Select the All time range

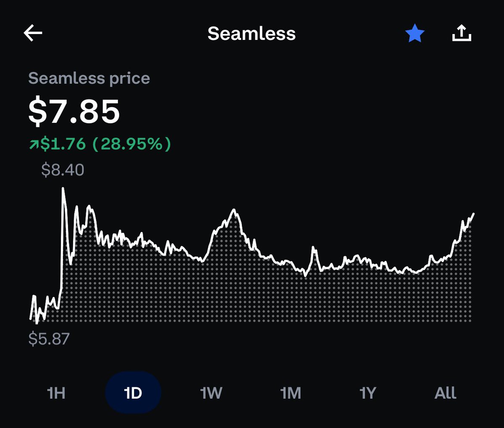446,393
